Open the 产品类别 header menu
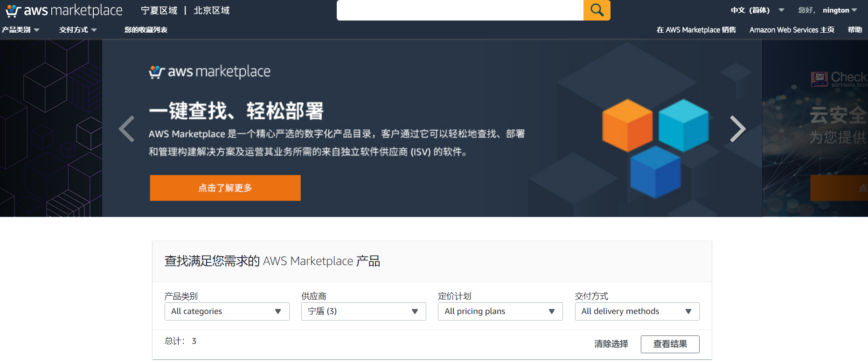This screenshot has width=868, height=363. coord(21,30)
